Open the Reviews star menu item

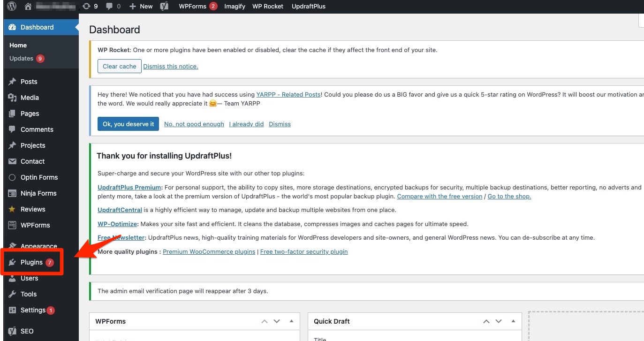click(x=33, y=209)
